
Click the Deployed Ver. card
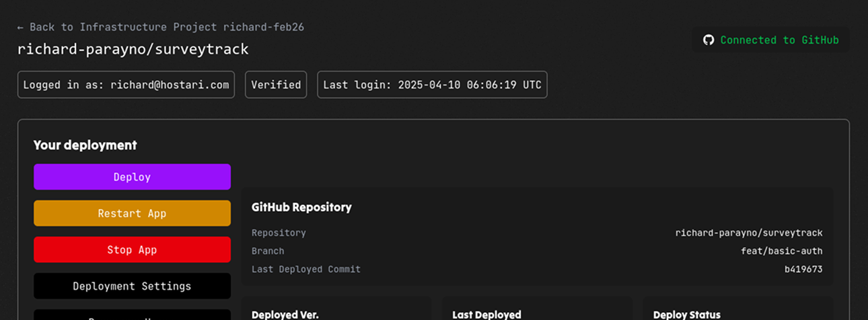click(x=336, y=309)
